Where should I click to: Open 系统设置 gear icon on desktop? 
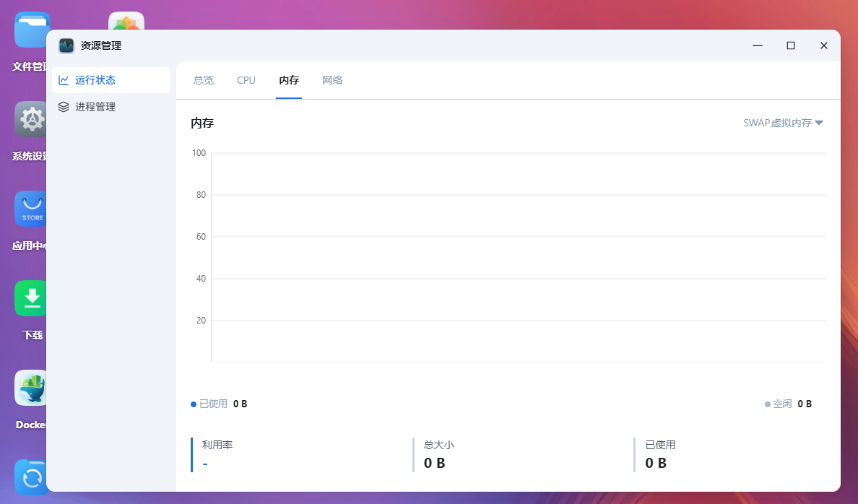point(31,120)
